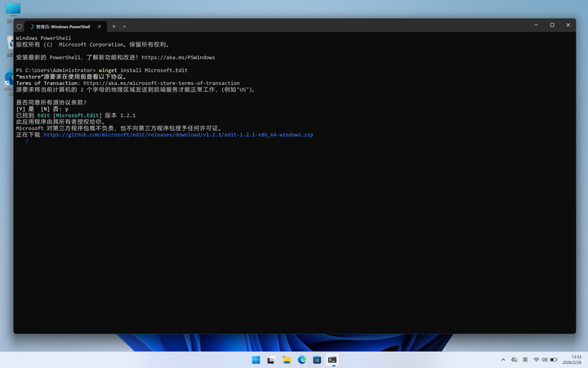The image size is (588, 368).
Task: Click the 'Windows PowerShell' header line in the terminal
Action: 43,38
